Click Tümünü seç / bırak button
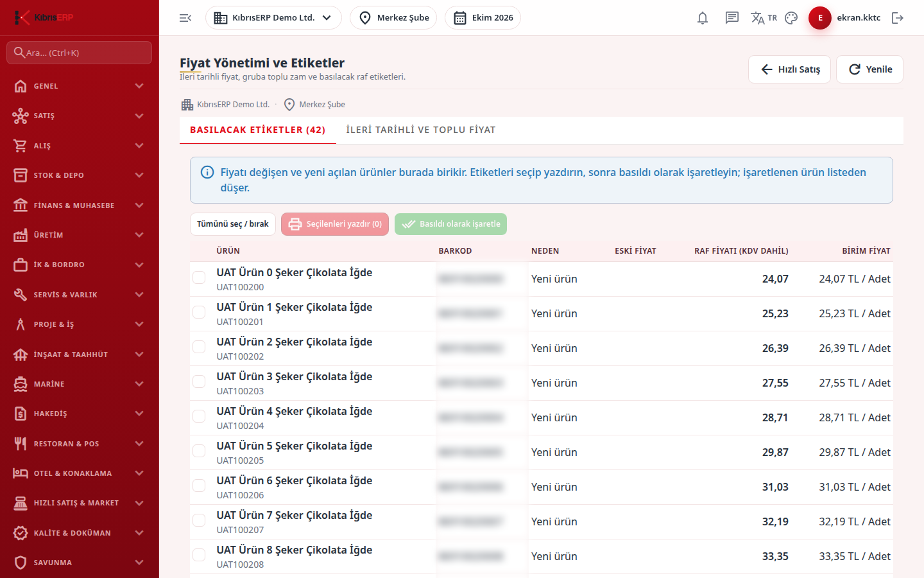The image size is (924, 578). pos(233,224)
